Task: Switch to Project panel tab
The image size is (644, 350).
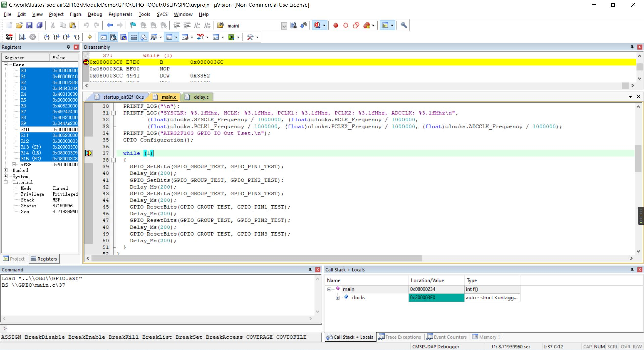Action: 14,259
